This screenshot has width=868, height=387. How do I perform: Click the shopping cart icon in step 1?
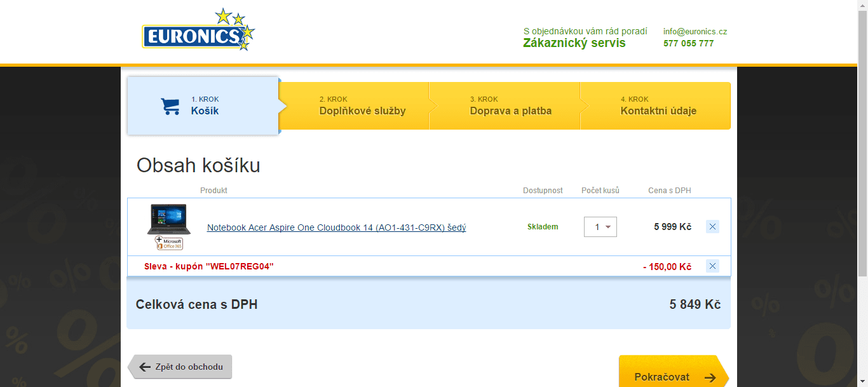(x=170, y=105)
